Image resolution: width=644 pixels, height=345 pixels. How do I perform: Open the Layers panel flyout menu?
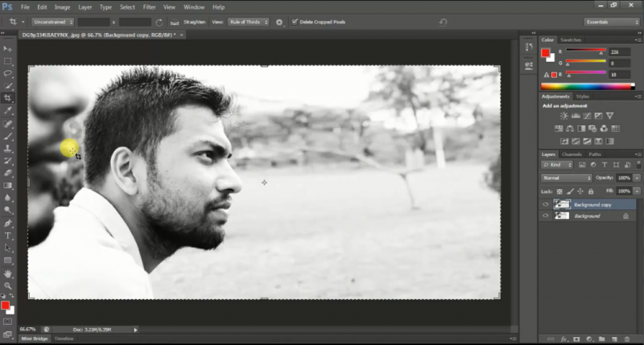(638, 154)
